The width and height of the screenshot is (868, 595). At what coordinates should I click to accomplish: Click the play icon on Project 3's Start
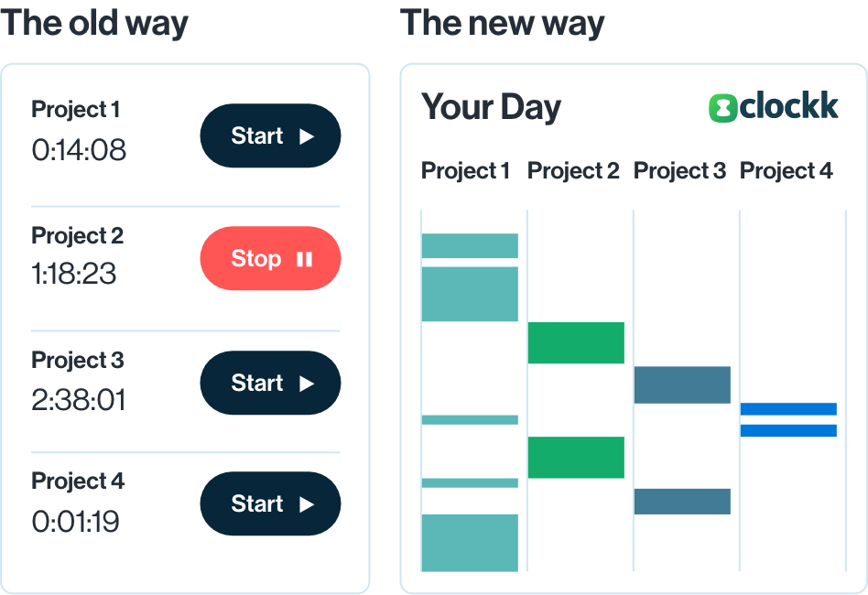(307, 383)
